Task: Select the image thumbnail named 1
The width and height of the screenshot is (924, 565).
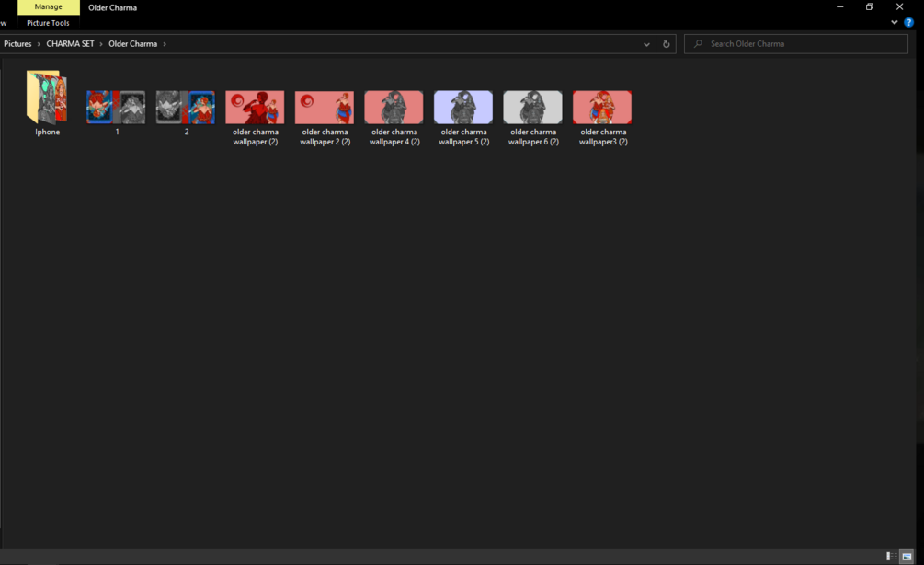Action: pyautogui.click(x=116, y=107)
